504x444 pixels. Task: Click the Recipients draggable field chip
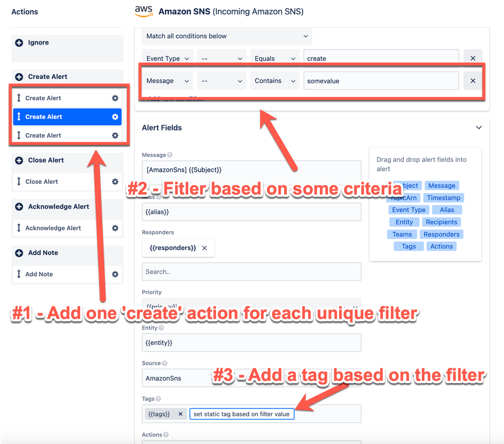pyautogui.click(x=441, y=222)
